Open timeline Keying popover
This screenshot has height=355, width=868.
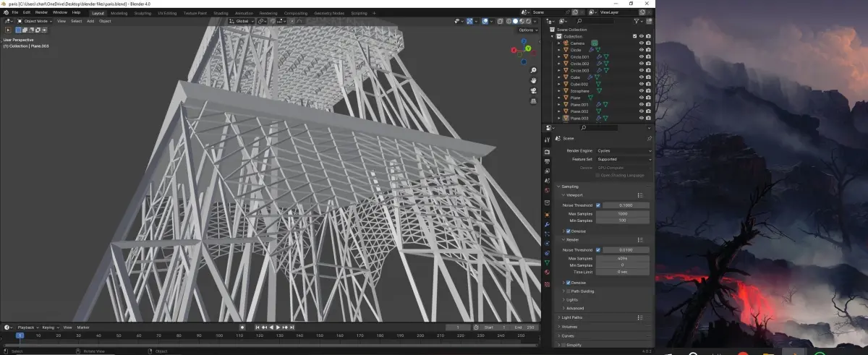click(x=49, y=328)
